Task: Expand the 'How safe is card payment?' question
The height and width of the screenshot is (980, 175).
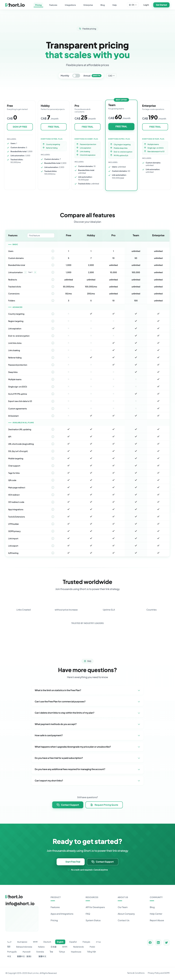Action: click(87, 735)
